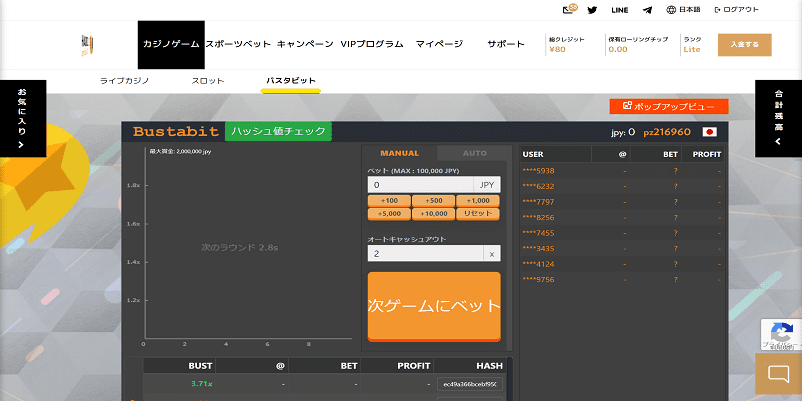
Task: Click the ランク Lite rank indicator
Action: click(692, 44)
